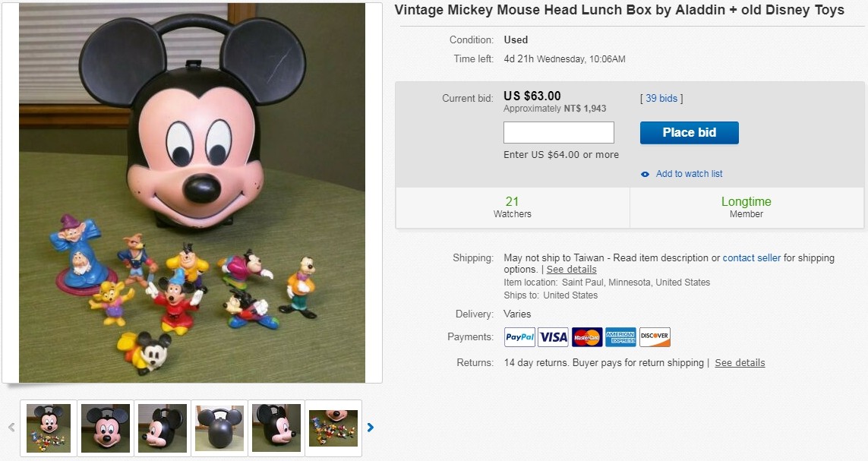Click the PayPal payment icon

(x=519, y=337)
